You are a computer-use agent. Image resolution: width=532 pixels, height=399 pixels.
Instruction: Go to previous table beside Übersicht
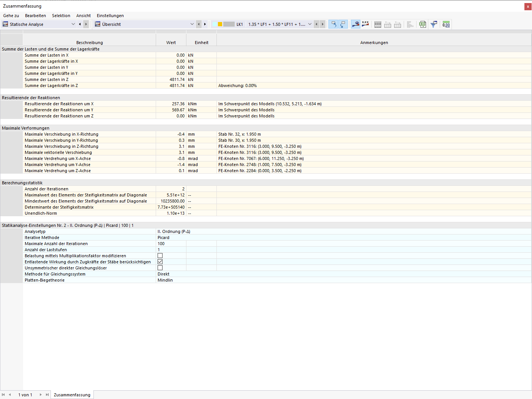coord(199,24)
